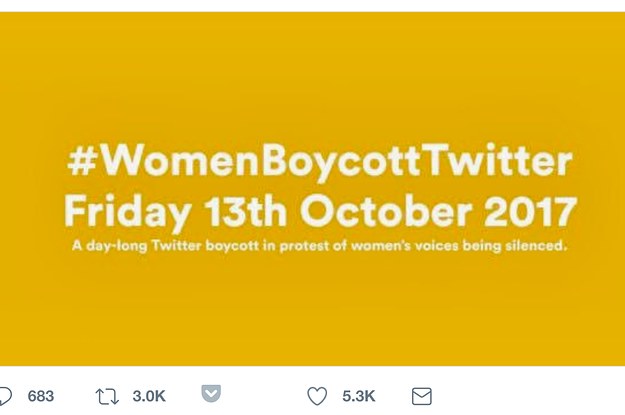Click the 5.3K likes count
The width and height of the screenshot is (625, 415).
click(x=358, y=396)
